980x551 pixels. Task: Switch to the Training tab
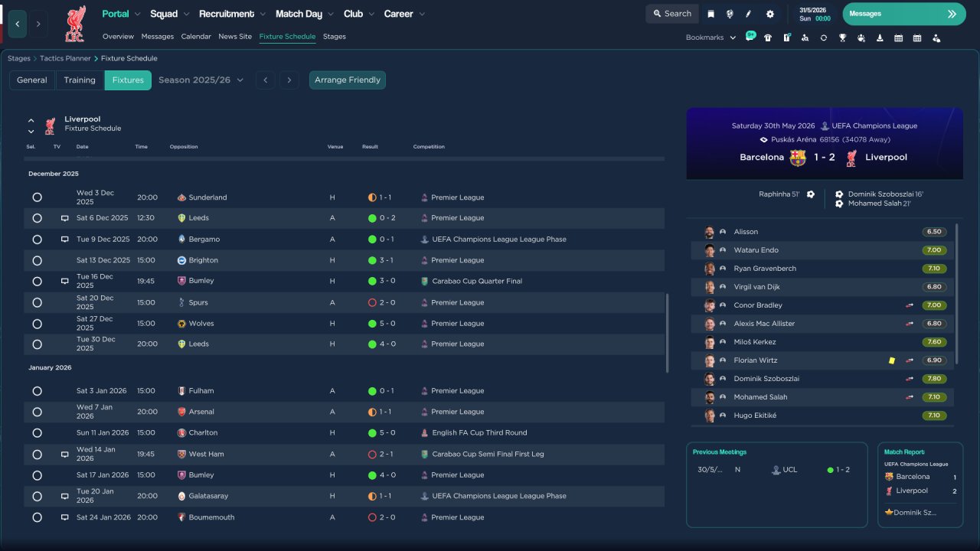pos(80,80)
